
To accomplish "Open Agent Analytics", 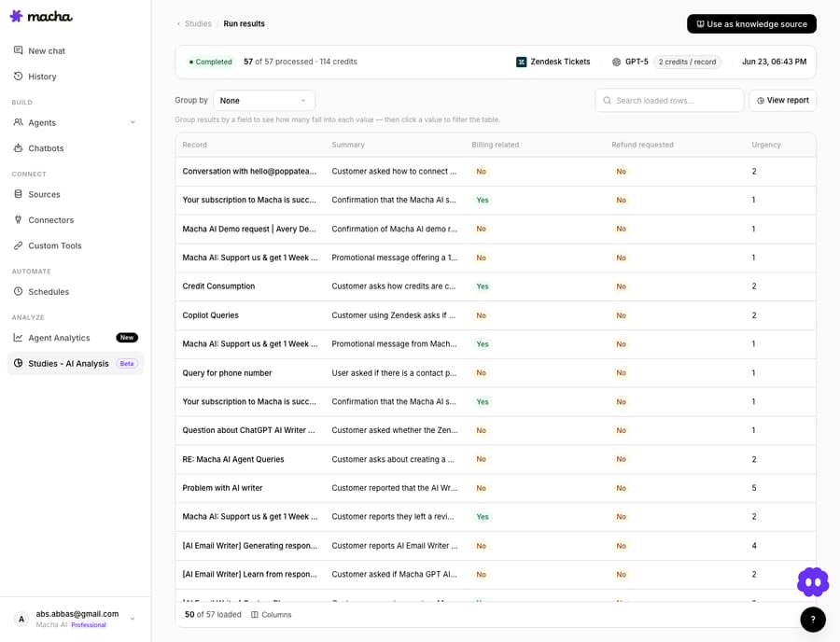I will [x=59, y=338].
